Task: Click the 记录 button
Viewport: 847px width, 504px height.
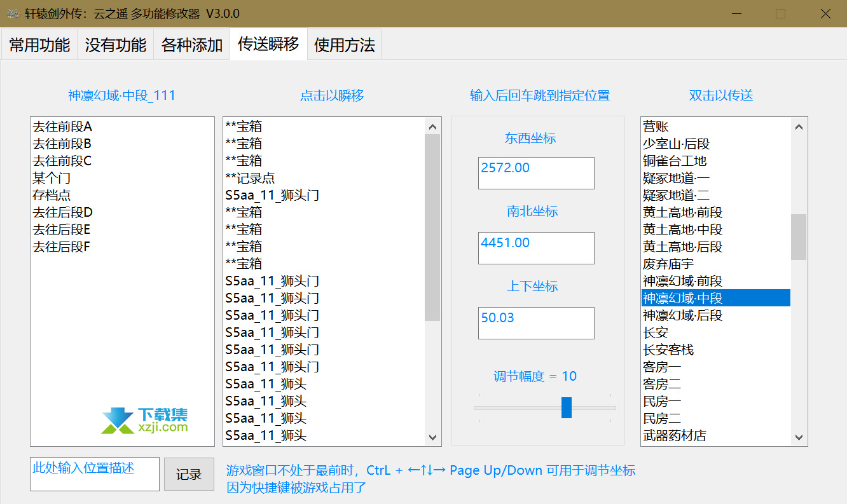Action: (x=189, y=474)
